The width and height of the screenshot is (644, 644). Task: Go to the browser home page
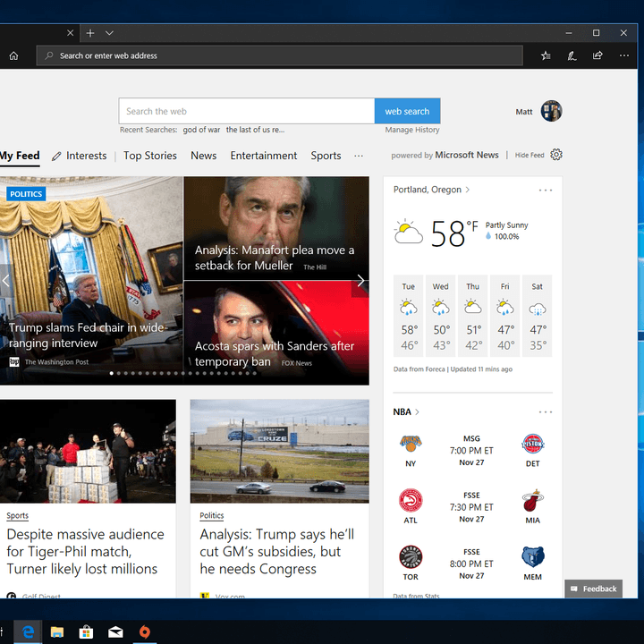pyautogui.click(x=13, y=55)
